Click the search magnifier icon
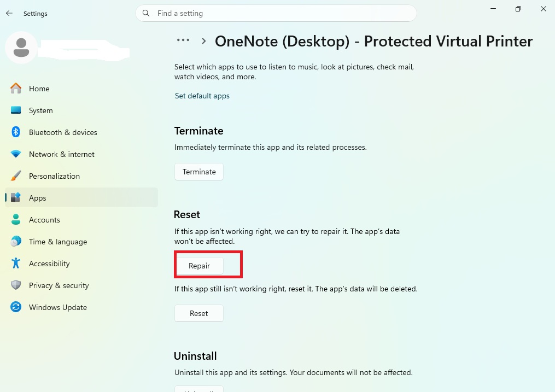The height and width of the screenshot is (392, 555). click(146, 13)
